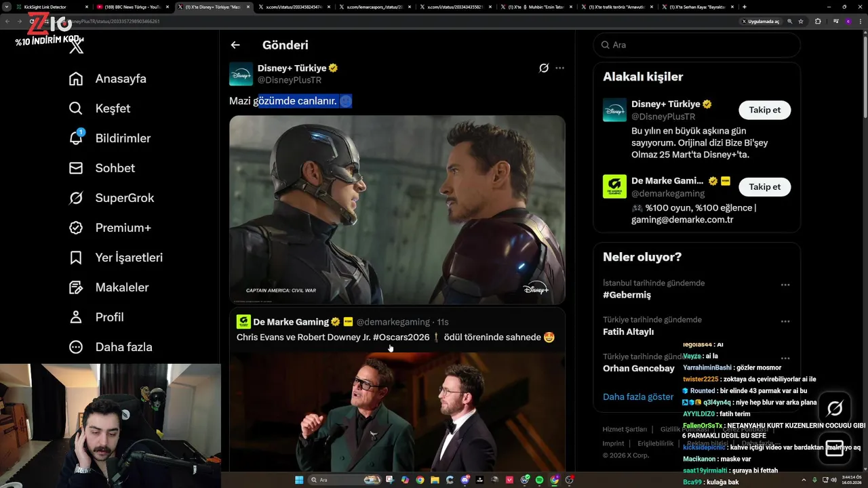868x488 pixels.
Task: Open the taskbar clock and date
Action: point(852,480)
